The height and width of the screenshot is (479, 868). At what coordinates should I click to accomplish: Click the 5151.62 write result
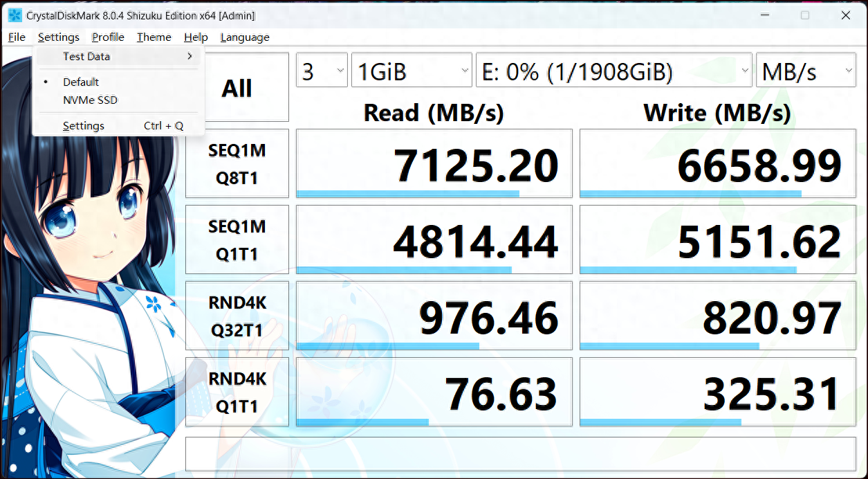[718, 240]
